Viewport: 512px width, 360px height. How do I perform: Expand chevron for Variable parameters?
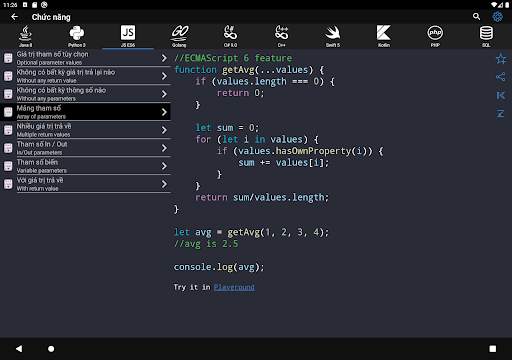(164, 166)
